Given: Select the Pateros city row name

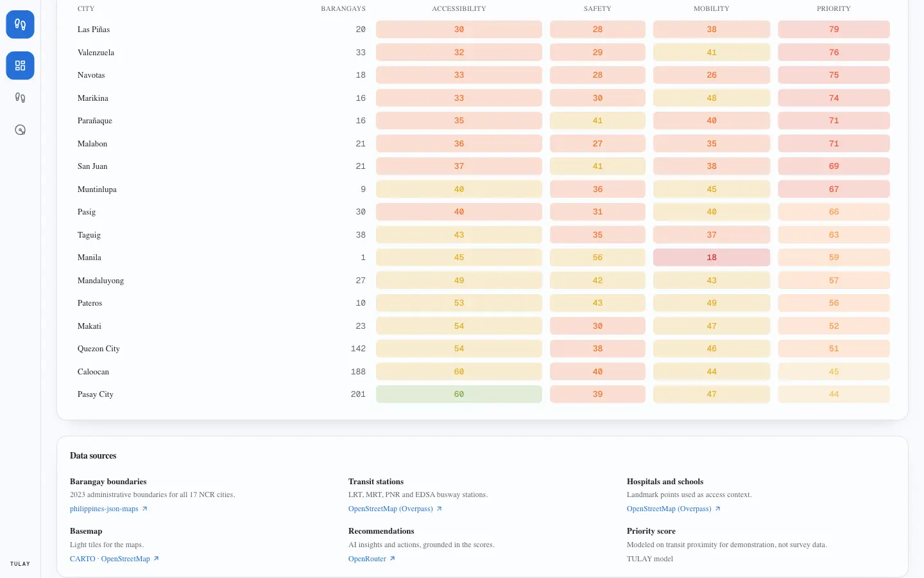Looking at the screenshot, I should point(90,303).
